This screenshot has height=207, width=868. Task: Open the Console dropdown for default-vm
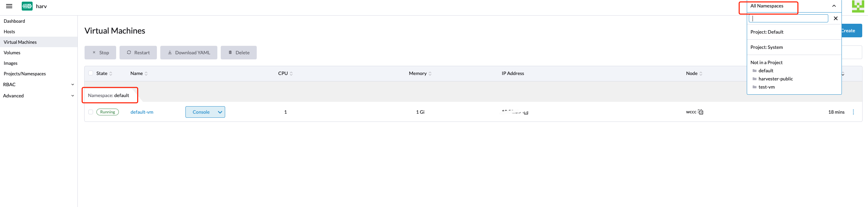click(220, 112)
